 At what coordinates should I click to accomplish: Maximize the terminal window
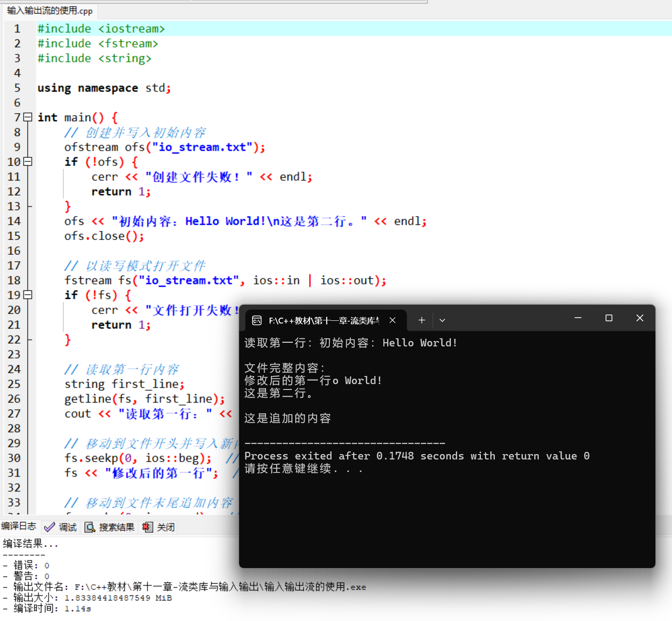pyautogui.click(x=609, y=318)
